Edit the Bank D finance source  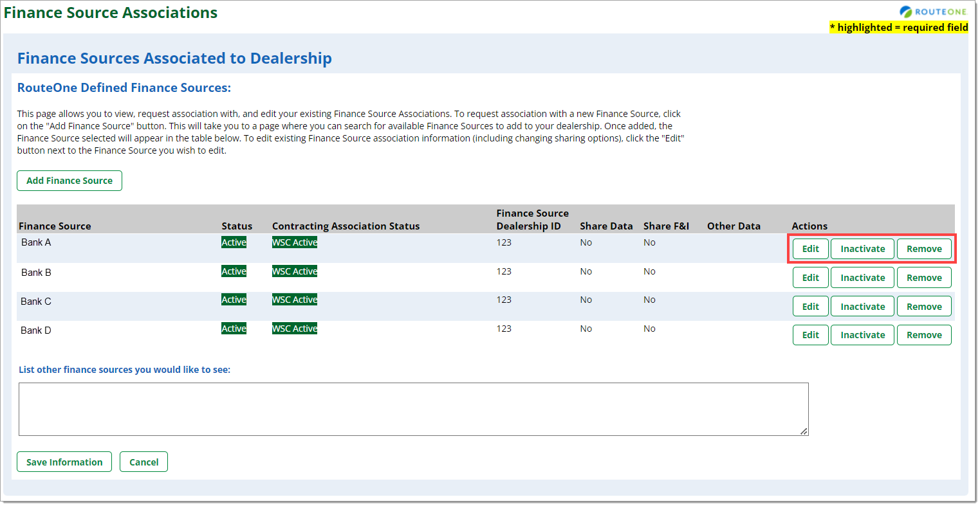[x=810, y=335]
